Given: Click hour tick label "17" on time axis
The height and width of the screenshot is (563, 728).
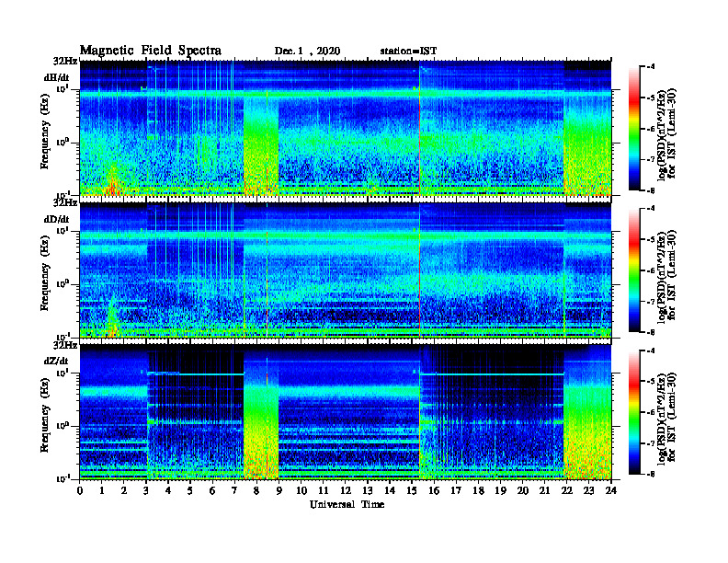Looking at the screenshot, I should click(456, 490).
